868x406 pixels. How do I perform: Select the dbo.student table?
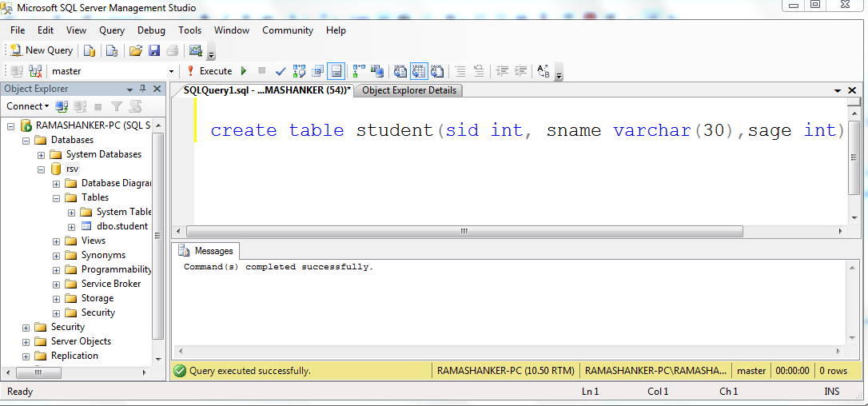121,226
